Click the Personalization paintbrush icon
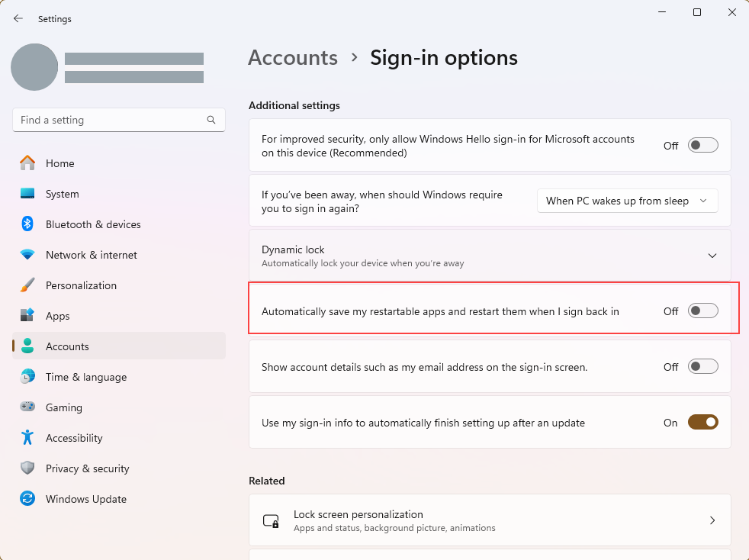Screen dimensions: 749x560 27,285
